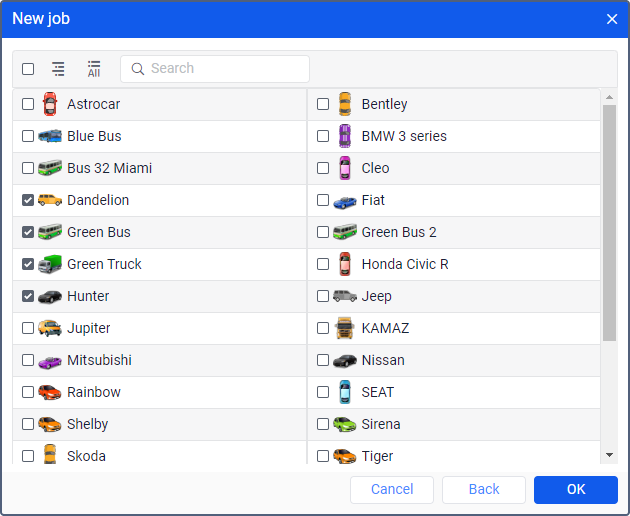Click the Honda Civic R unit name
Viewport: 630px width, 516px height.
(x=405, y=264)
